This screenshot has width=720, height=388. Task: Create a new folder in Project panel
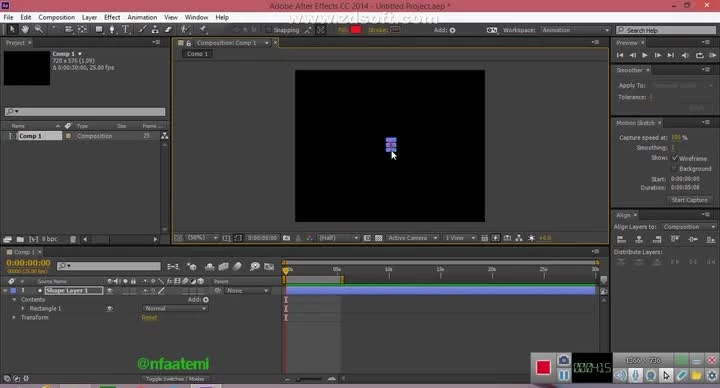(20, 239)
